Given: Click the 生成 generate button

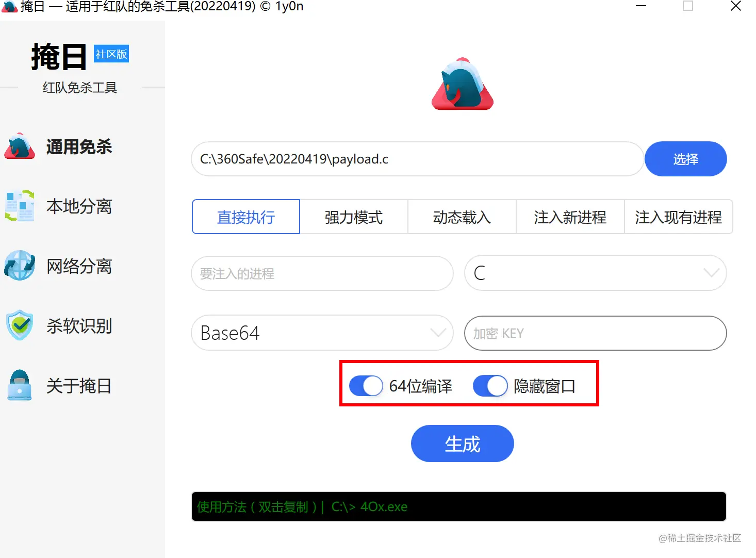Looking at the screenshot, I should coord(463,444).
